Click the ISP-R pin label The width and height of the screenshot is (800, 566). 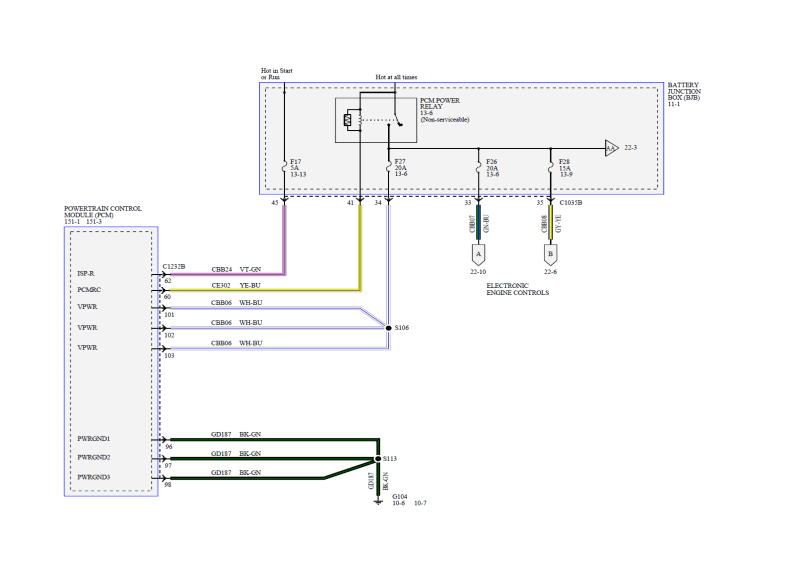point(86,272)
